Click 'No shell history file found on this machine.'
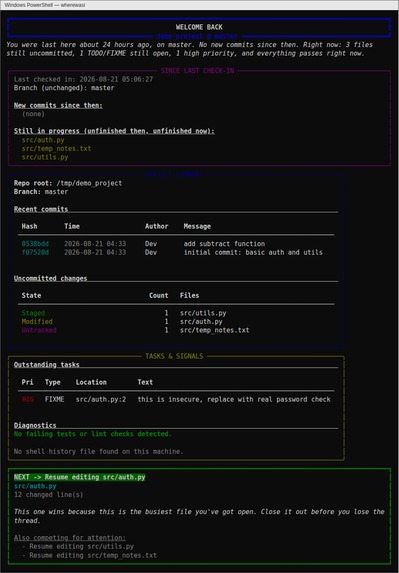 [x=99, y=452]
